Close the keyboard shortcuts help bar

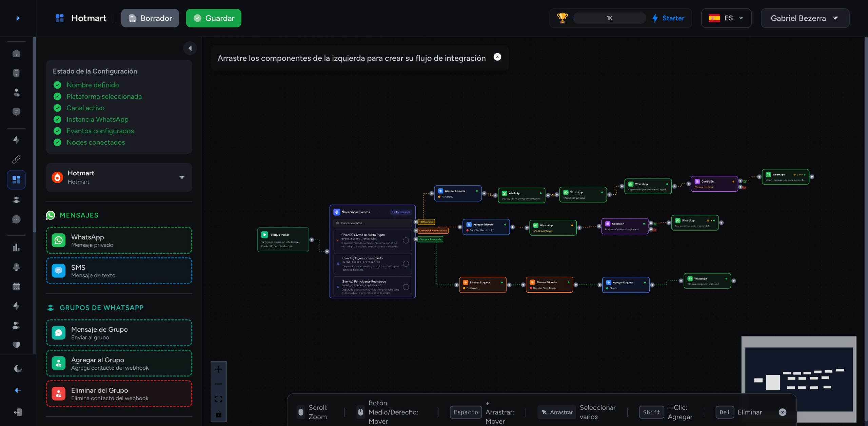click(783, 412)
